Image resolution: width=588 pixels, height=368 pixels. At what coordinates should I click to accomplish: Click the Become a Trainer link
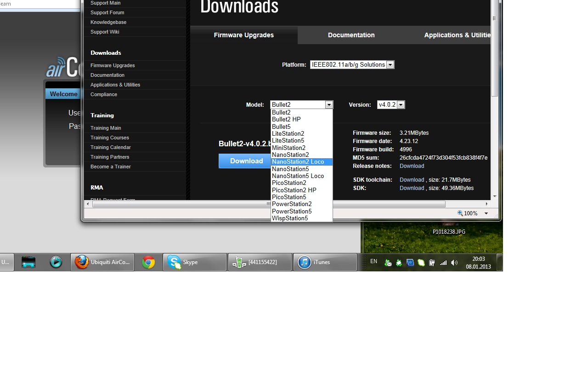tap(111, 167)
